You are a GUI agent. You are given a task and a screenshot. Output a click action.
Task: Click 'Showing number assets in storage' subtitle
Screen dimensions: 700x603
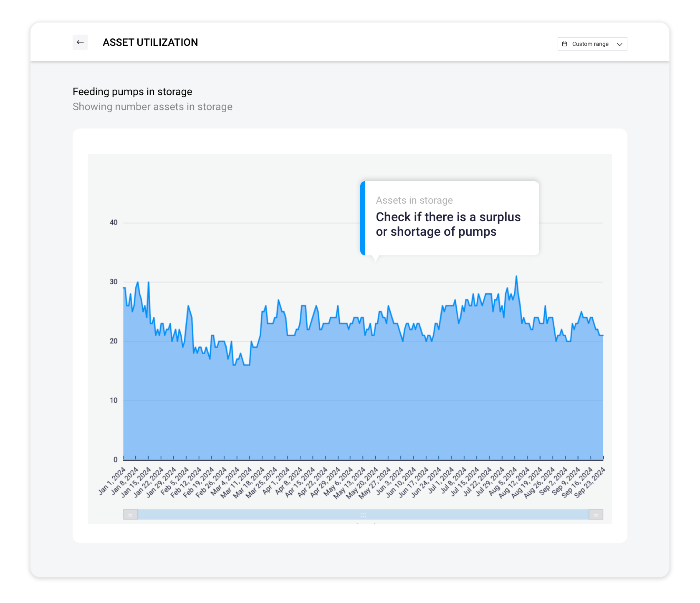152,107
